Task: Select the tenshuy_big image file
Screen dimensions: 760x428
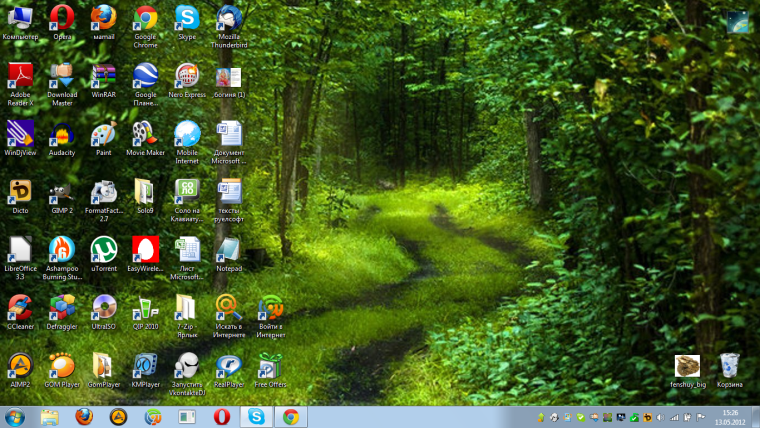Action: click(687, 366)
